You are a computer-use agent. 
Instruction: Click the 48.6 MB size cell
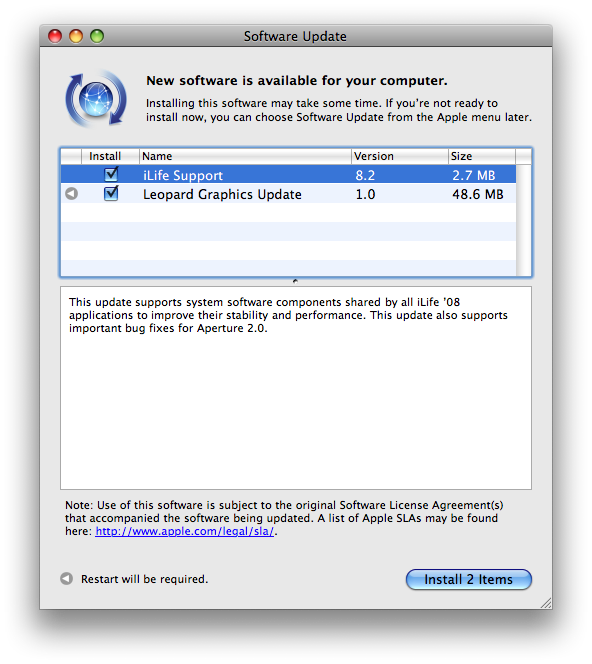[x=478, y=194]
